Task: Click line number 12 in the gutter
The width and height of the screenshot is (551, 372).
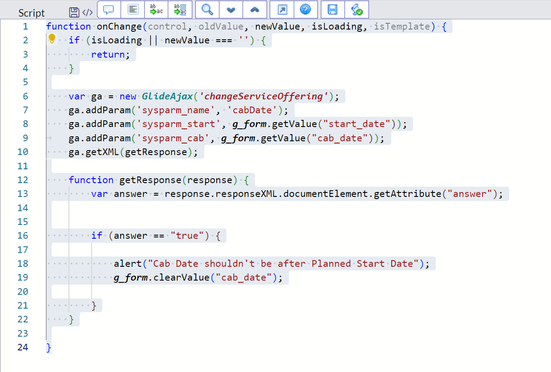Action: pos(23,180)
